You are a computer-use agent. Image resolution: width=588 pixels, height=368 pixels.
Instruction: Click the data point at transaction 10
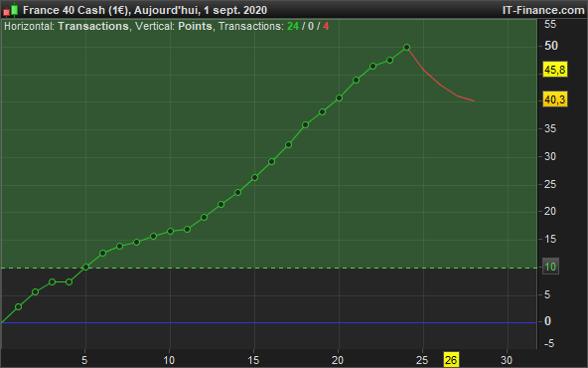(x=170, y=232)
